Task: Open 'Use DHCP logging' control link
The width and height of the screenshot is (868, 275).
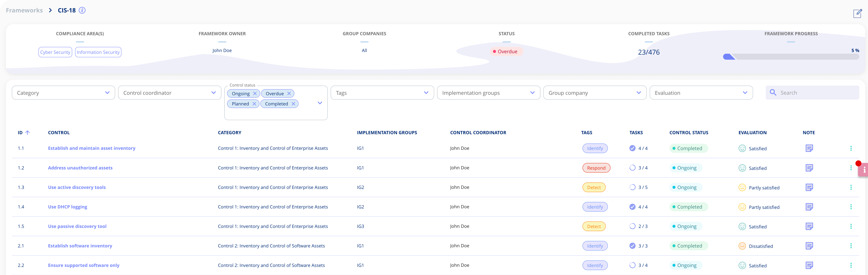Action: [67, 207]
